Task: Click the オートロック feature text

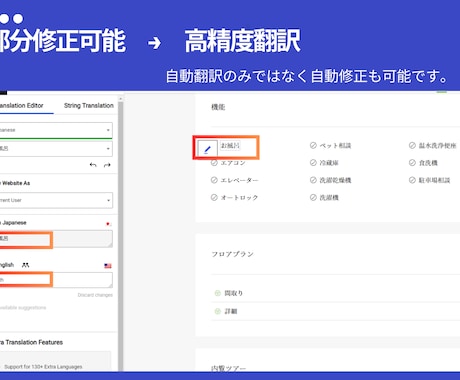Action: pyautogui.click(x=239, y=197)
